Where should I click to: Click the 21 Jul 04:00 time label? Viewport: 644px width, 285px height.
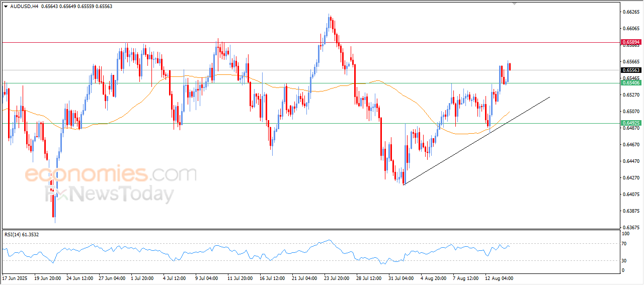pyautogui.click(x=305, y=278)
